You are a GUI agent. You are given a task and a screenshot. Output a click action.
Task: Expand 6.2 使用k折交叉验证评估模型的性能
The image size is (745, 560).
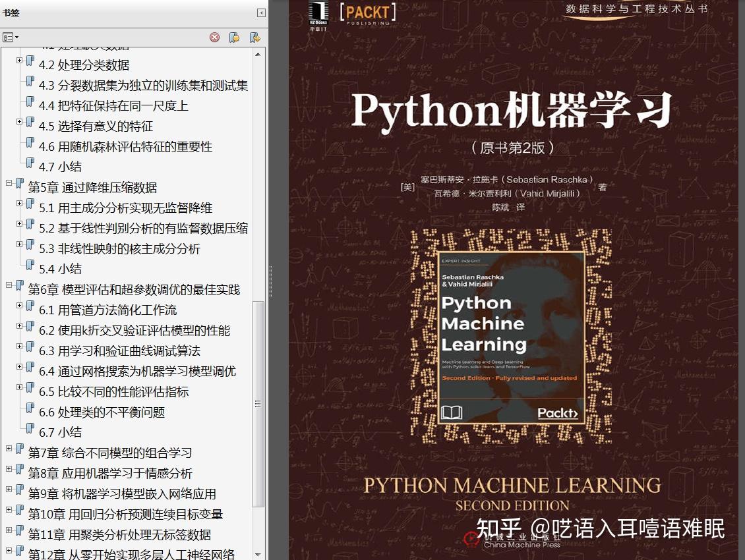[19, 326]
